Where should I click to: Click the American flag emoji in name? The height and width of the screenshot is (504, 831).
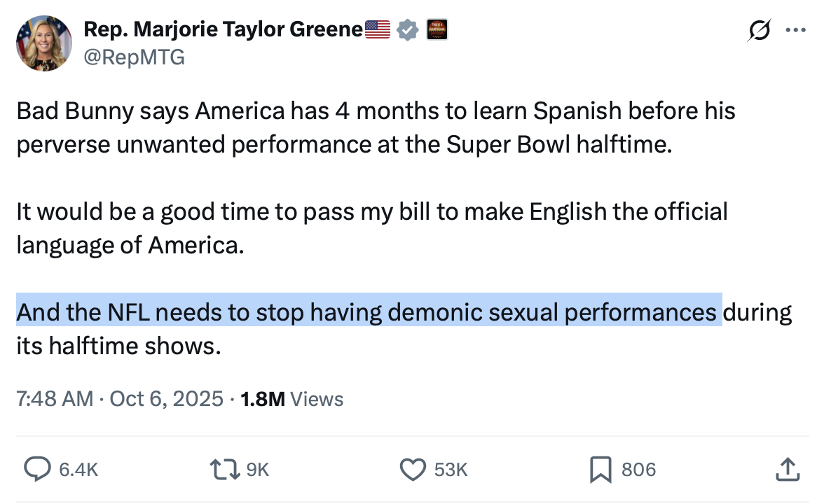pyautogui.click(x=378, y=30)
